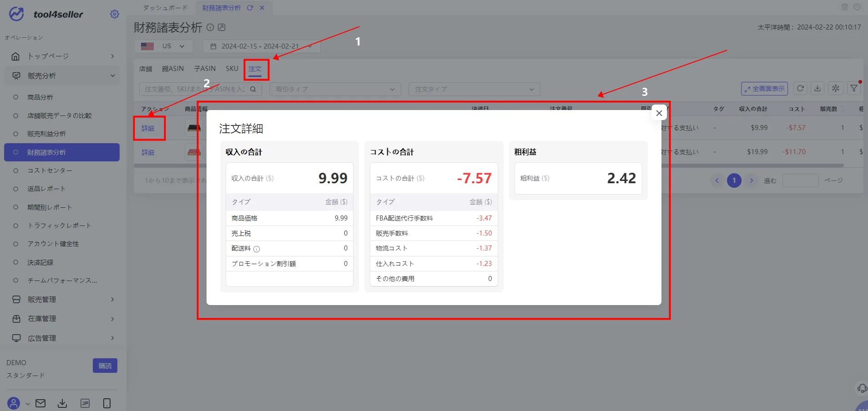Image resolution: width=868 pixels, height=411 pixels.
Task: Open the customer support headset icon
Action: click(x=862, y=388)
